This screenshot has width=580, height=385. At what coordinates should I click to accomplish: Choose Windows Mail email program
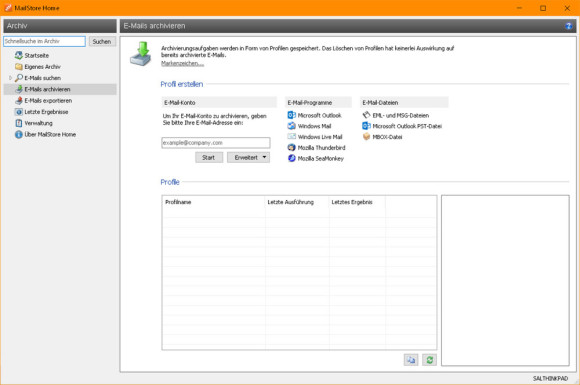[x=314, y=126]
